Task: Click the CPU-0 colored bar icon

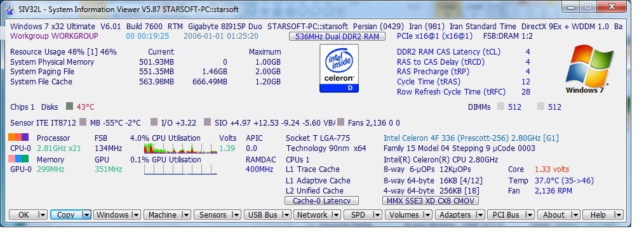Action: 18,138
